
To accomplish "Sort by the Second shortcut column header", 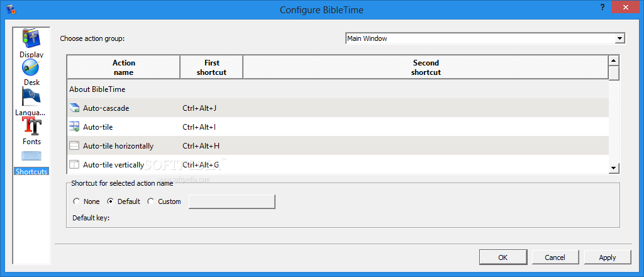I will 426,67.
